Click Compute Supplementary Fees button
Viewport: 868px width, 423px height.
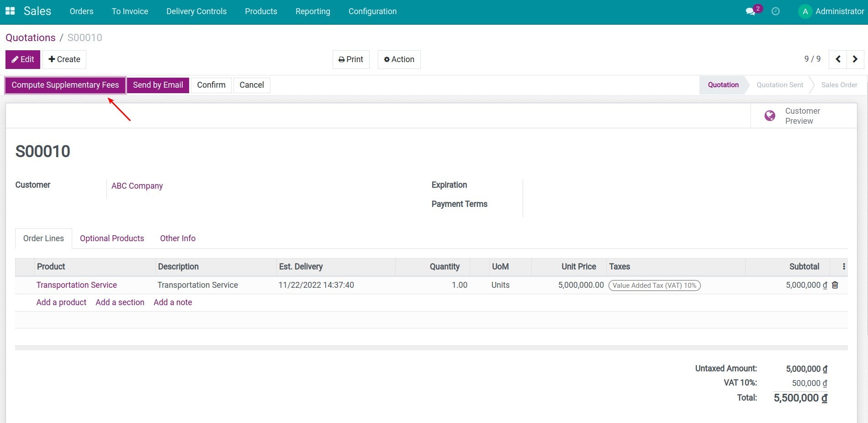point(65,85)
